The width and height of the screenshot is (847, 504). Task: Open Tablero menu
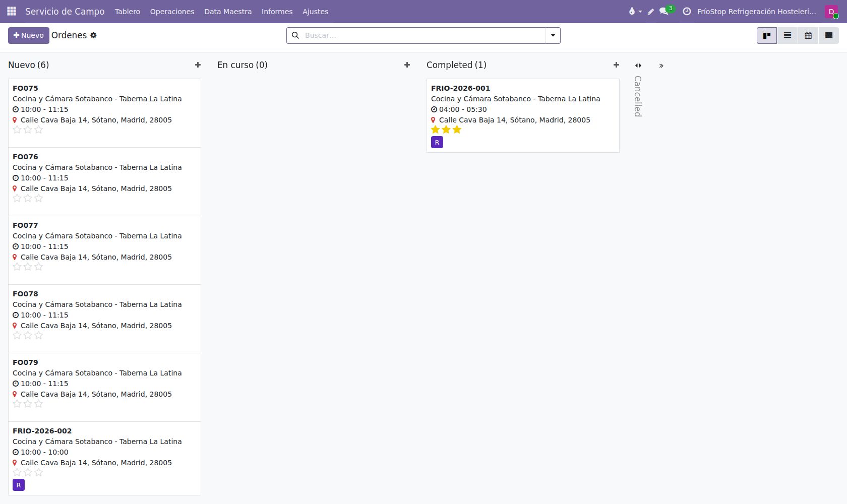point(128,11)
